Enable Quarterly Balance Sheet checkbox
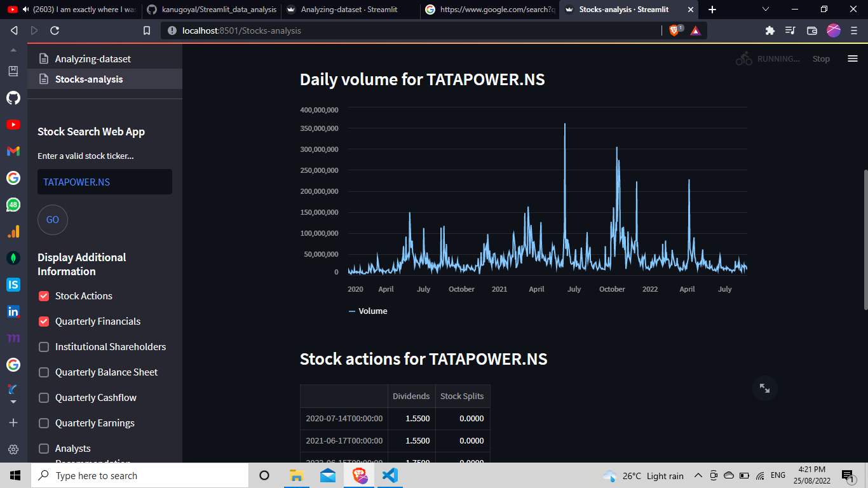This screenshot has height=488, width=868. [44, 372]
